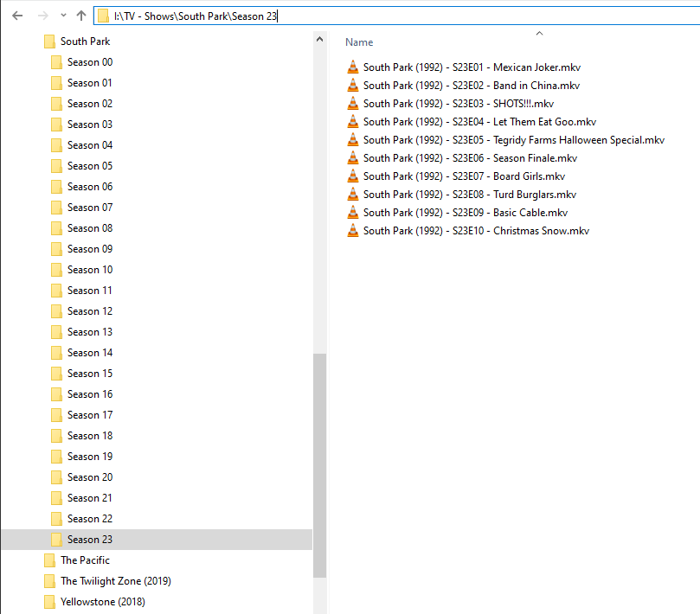Navigate to The Pacific folder

85,560
